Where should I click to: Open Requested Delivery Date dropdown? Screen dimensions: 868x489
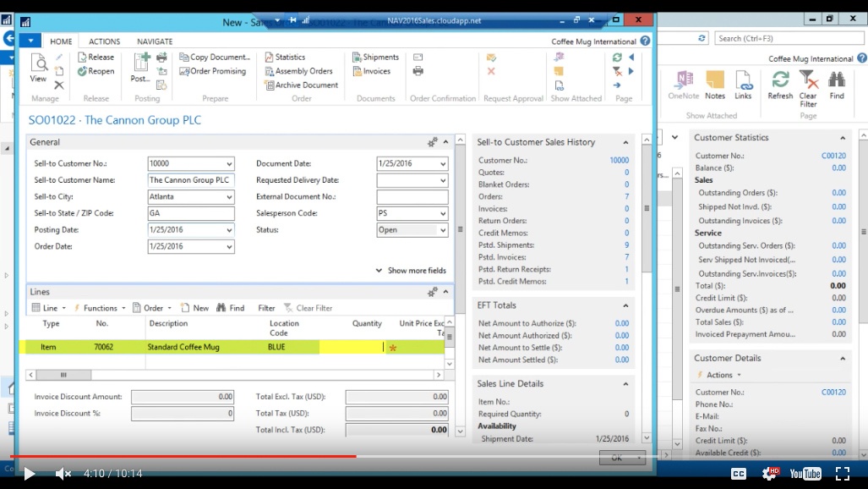click(443, 180)
